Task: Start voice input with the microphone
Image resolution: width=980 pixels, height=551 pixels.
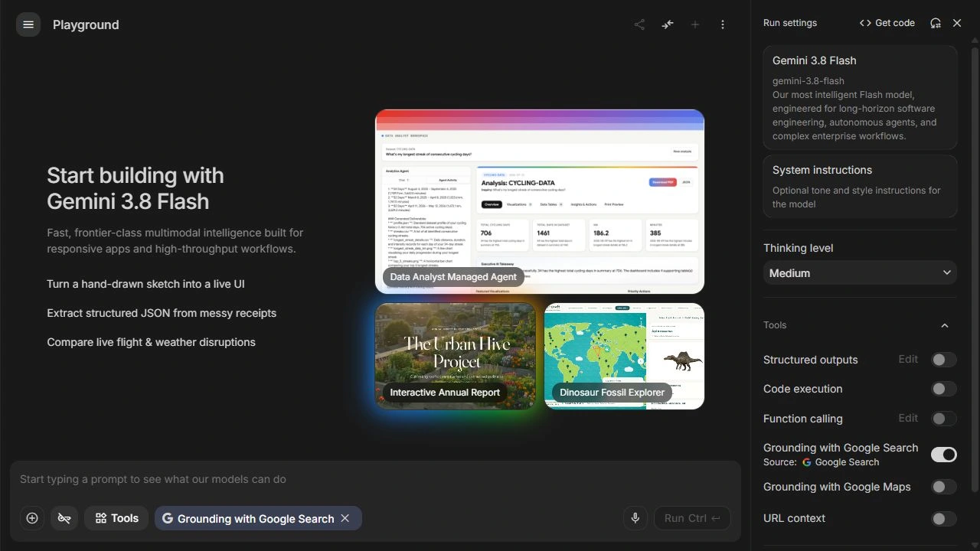Action: [635, 518]
